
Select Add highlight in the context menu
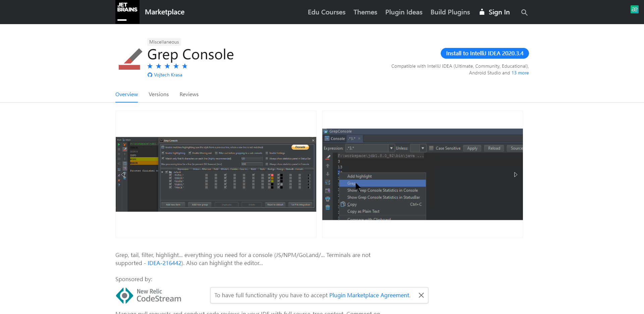click(382, 176)
